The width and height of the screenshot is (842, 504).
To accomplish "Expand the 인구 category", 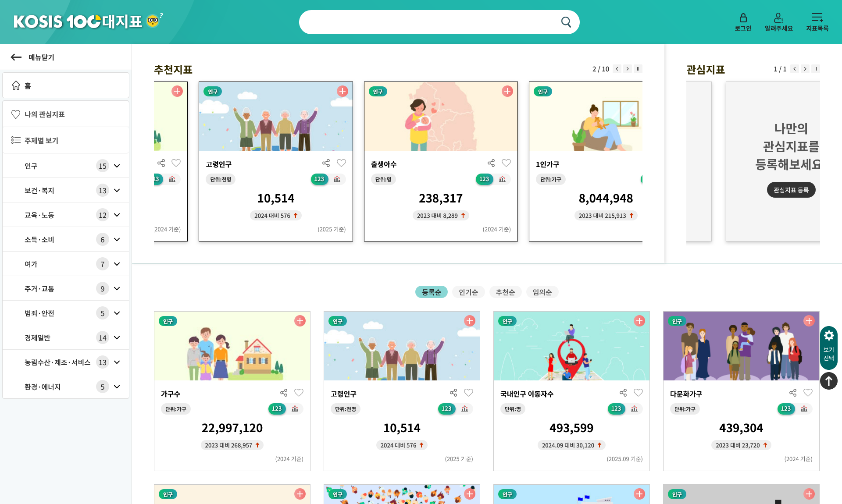I will pos(117,166).
